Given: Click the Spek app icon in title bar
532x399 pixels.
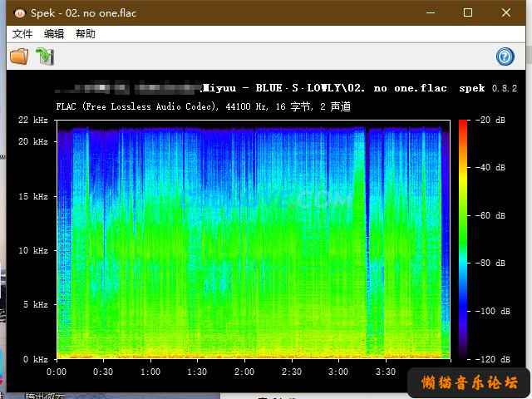Looking at the screenshot, I should (x=20, y=13).
